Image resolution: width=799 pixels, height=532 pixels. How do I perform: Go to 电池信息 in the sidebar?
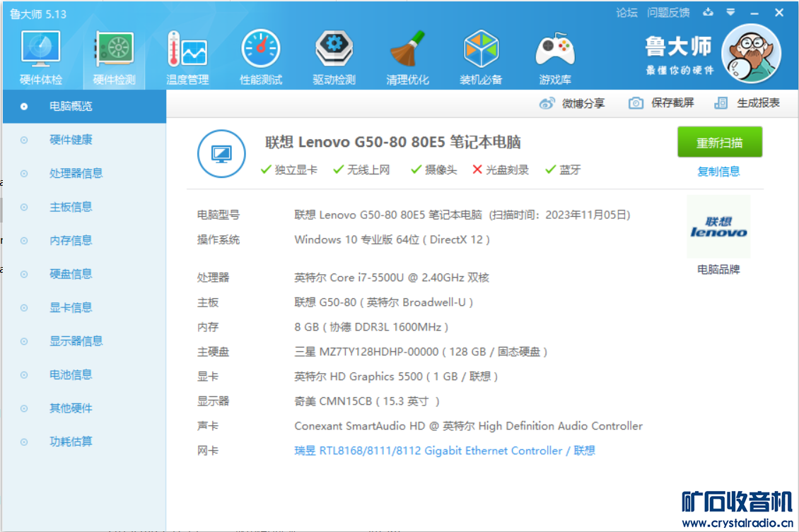[x=71, y=374]
